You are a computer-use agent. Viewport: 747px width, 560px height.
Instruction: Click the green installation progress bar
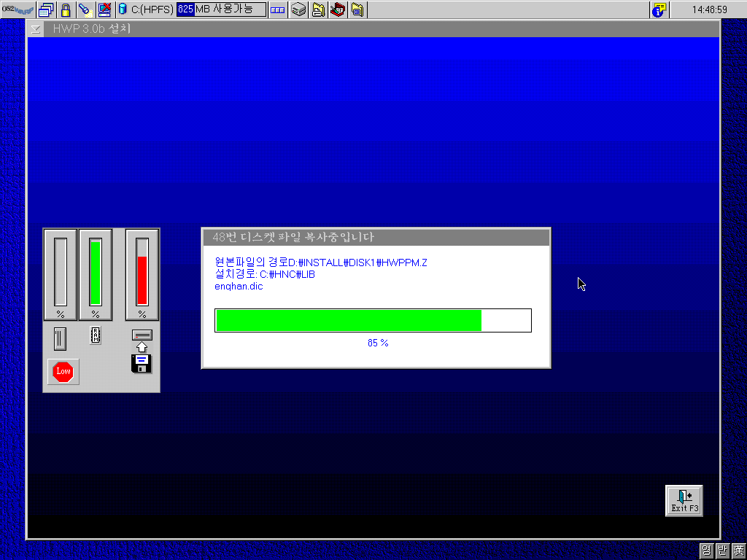pos(373,321)
